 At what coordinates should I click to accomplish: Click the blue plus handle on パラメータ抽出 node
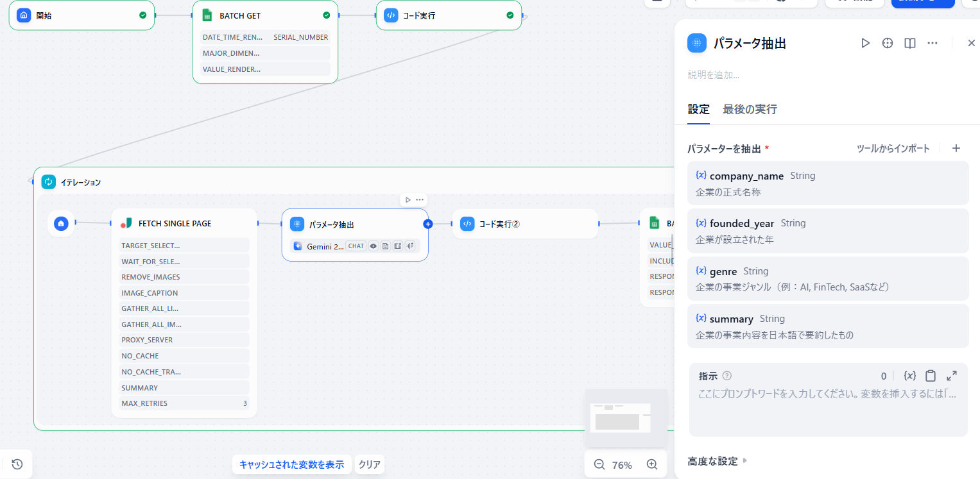(x=428, y=224)
